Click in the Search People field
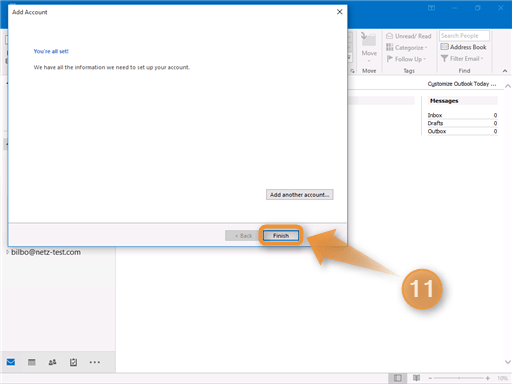The width and height of the screenshot is (512, 384). [464, 36]
